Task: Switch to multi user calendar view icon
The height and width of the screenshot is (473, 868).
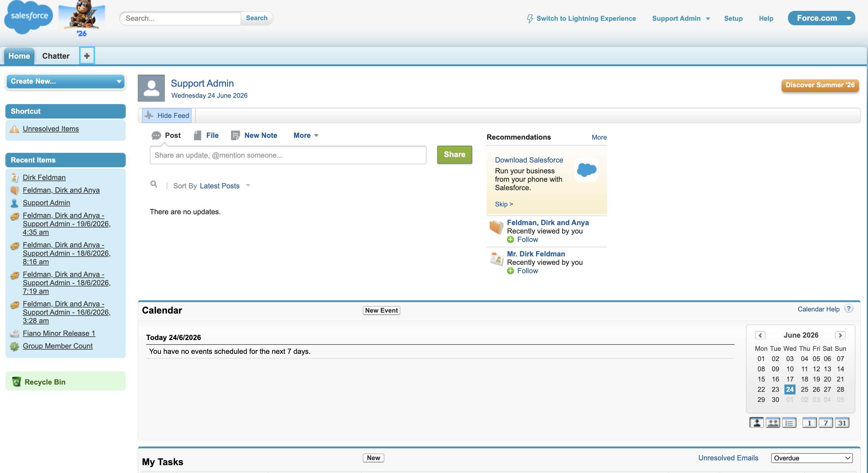Action: [773, 423]
